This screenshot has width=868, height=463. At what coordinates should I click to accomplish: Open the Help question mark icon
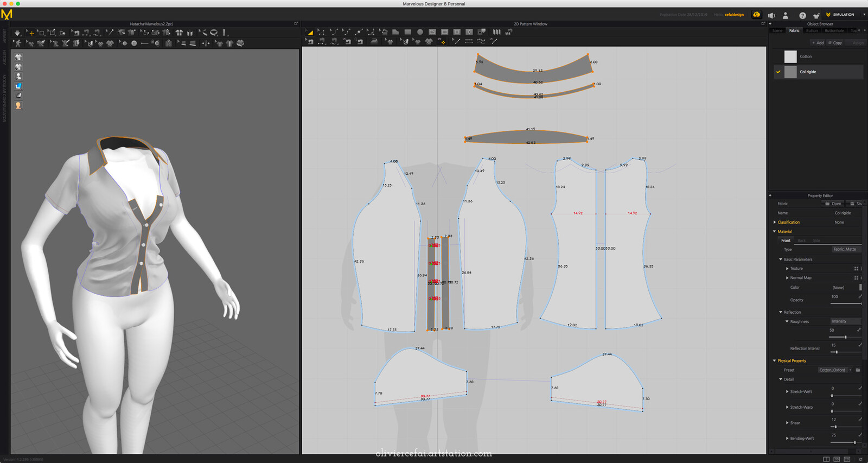point(802,15)
